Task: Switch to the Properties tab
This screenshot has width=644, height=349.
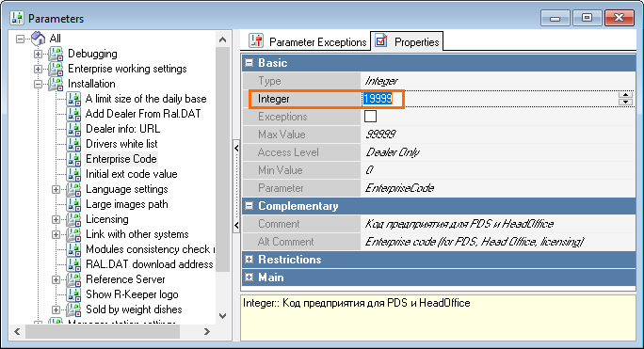Action: [x=407, y=41]
